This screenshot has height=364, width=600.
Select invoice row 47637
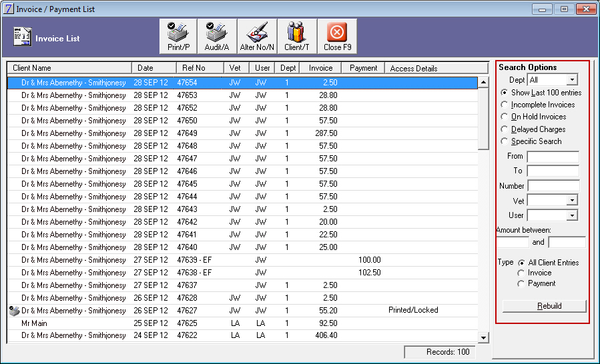(242, 285)
